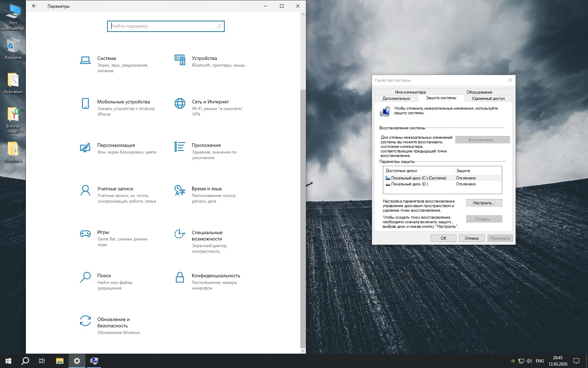Click the scroll up arrow in Параметры
Image resolution: width=588 pixels, height=368 pixels.
click(x=303, y=14)
